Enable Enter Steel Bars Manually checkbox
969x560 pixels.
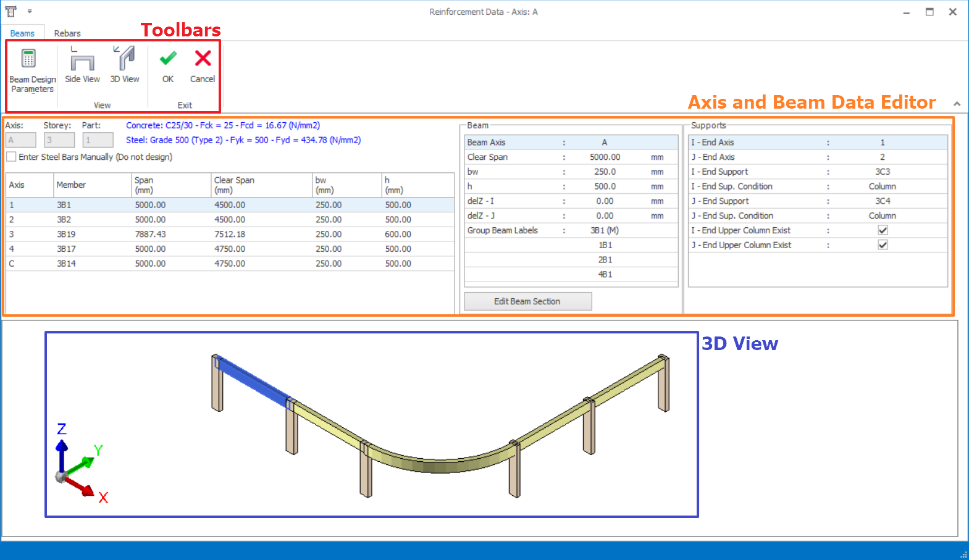[x=12, y=157]
